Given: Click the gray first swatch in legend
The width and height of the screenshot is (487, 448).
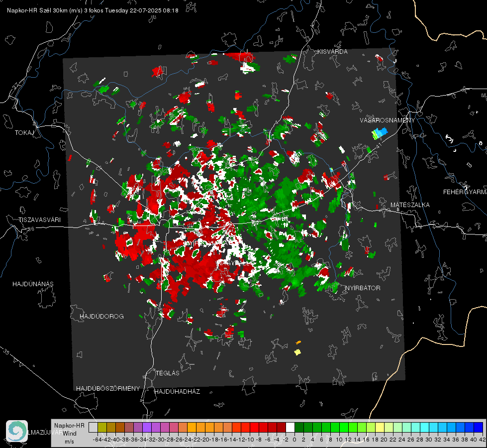Looking at the screenshot, I should (x=93, y=428).
